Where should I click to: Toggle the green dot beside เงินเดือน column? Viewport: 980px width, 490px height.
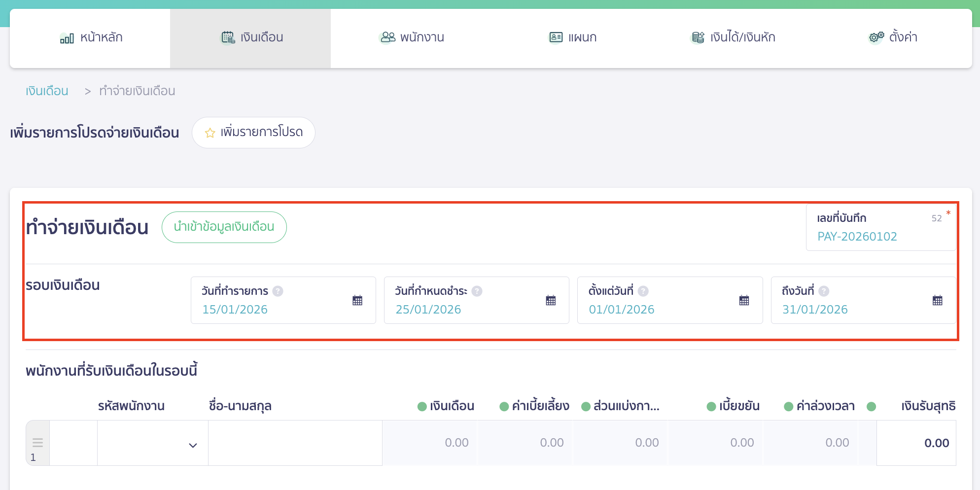pos(422,407)
